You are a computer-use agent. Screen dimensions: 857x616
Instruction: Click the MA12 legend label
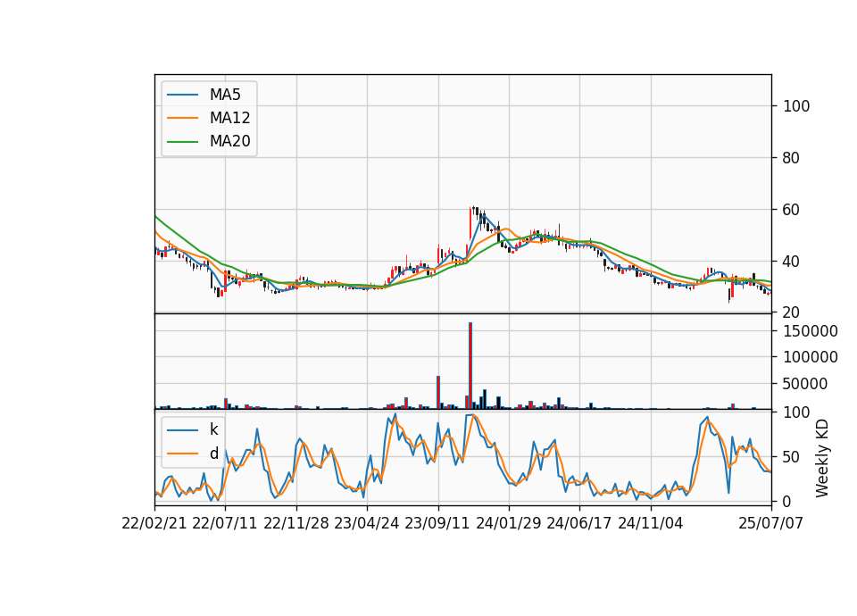pyautogui.click(x=229, y=118)
